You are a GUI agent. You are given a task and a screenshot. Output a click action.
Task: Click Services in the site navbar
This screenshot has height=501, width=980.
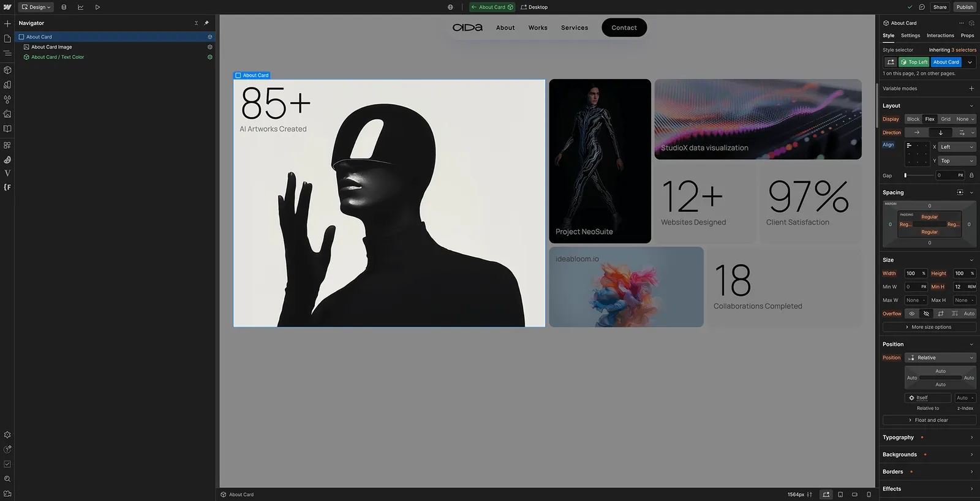(575, 28)
